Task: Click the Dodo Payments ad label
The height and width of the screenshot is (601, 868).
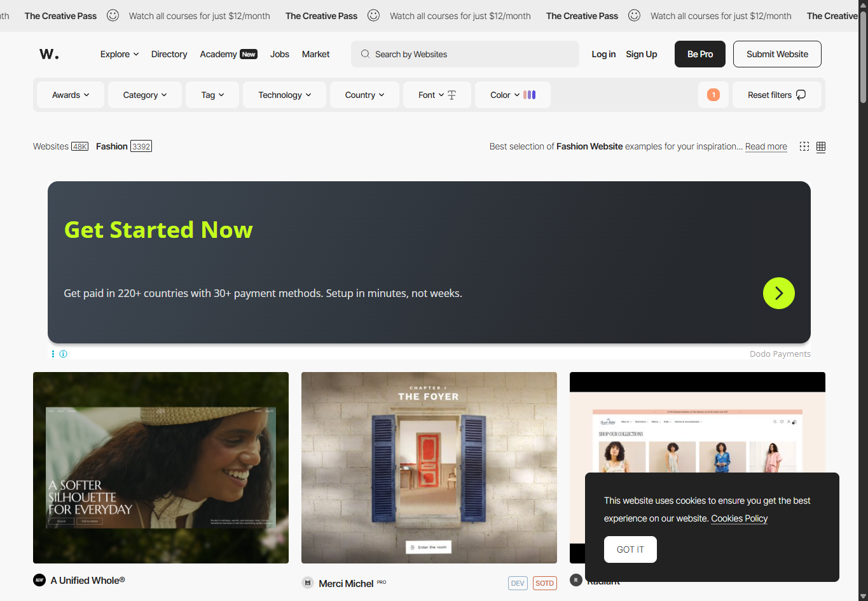Action: [x=780, y=354]
